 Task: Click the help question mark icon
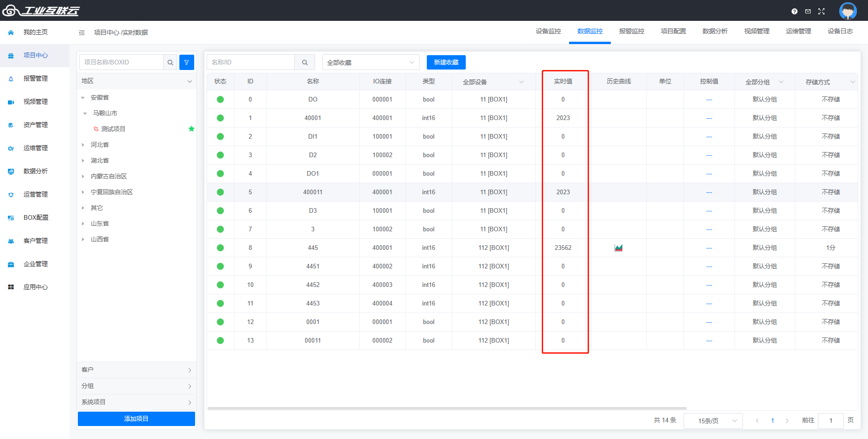coord(794,11)
